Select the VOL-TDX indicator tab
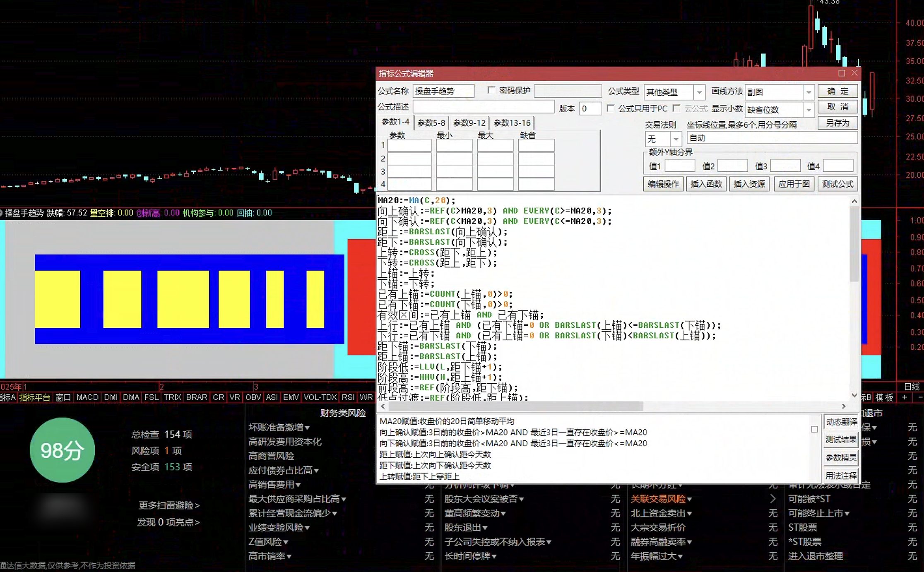Screen dimensions: 924x572 [320, 397]
